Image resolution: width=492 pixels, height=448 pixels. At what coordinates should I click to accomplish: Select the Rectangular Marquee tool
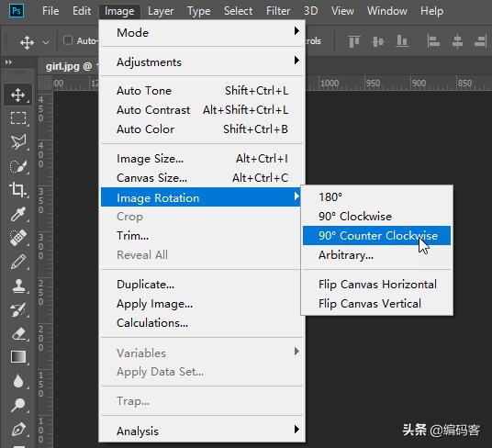point(17,118)
